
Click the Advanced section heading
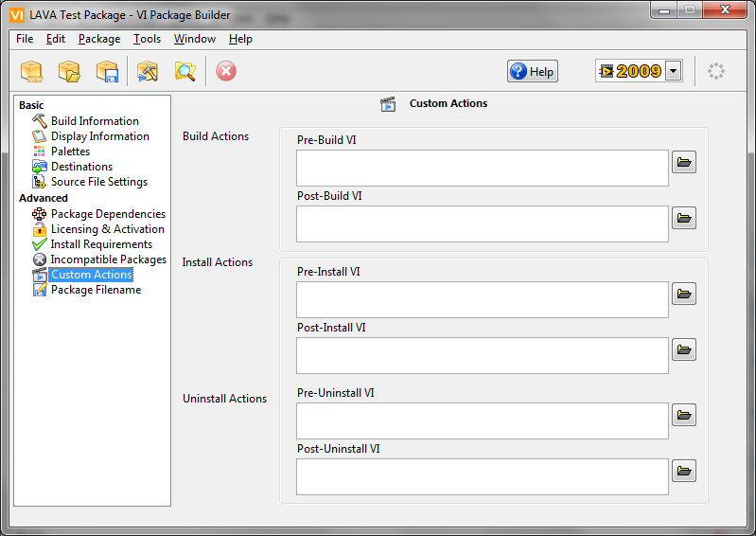(x=44, y=198)
